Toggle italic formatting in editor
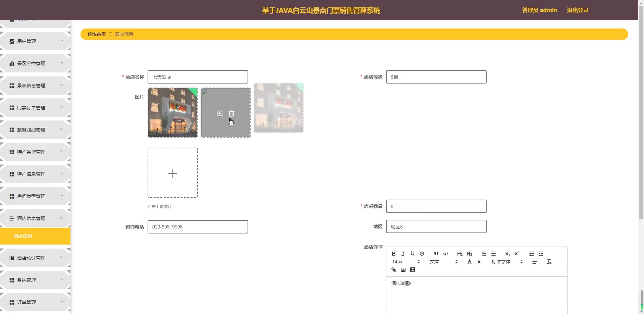This screenshot has width=644, height=314. click(403, 254)
